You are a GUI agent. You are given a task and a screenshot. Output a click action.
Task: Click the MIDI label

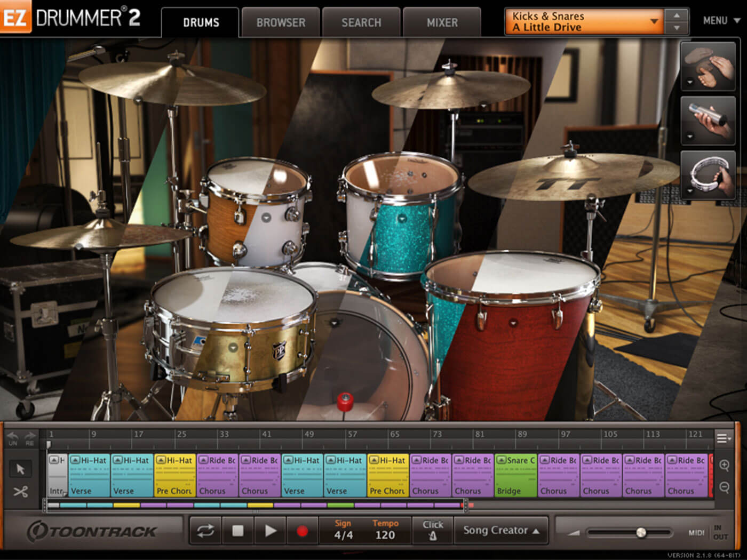point(697,533)
